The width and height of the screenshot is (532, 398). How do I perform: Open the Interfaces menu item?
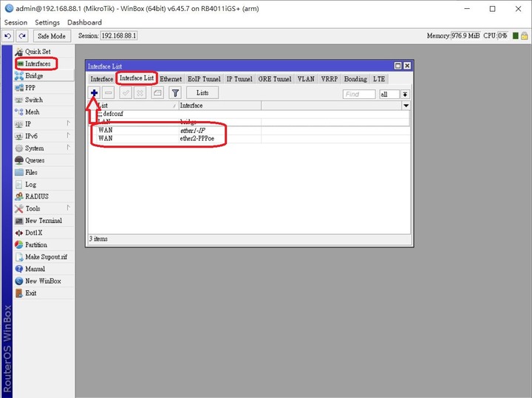tap(38, 64)
